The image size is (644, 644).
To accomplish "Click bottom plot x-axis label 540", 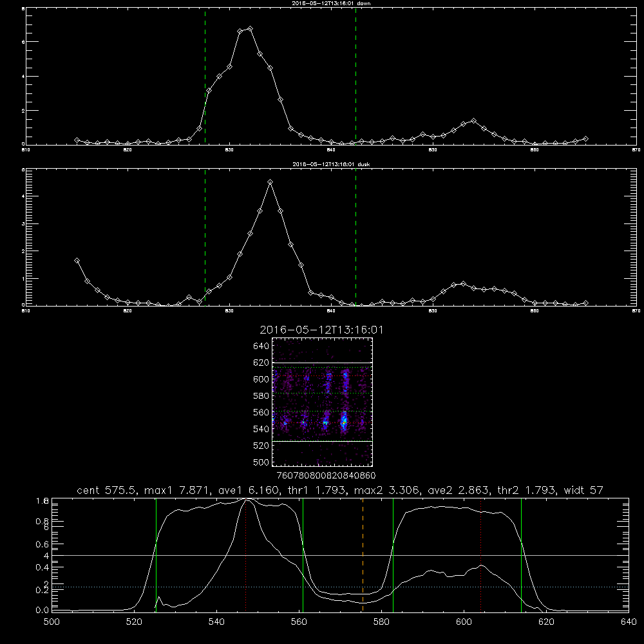I will pos(216,622).
